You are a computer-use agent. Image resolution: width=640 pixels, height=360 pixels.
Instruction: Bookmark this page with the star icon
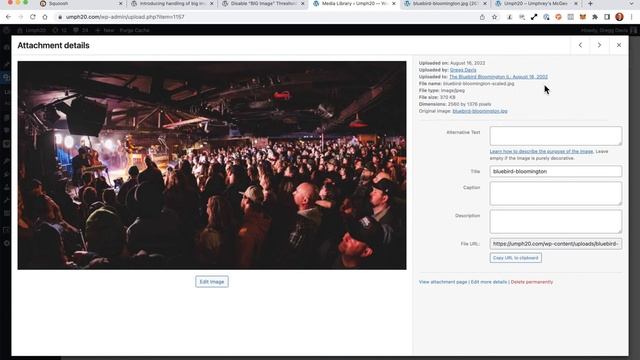[x=494, y=17]
